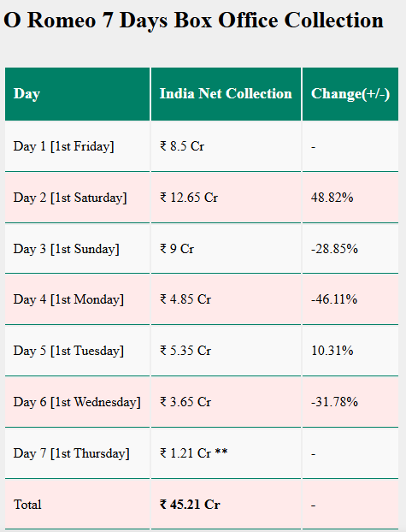Click the 48.82% change value
Image resolution: width=406 pixels, height=532 pixels.
pyautogui.click(x=332, y=198)
